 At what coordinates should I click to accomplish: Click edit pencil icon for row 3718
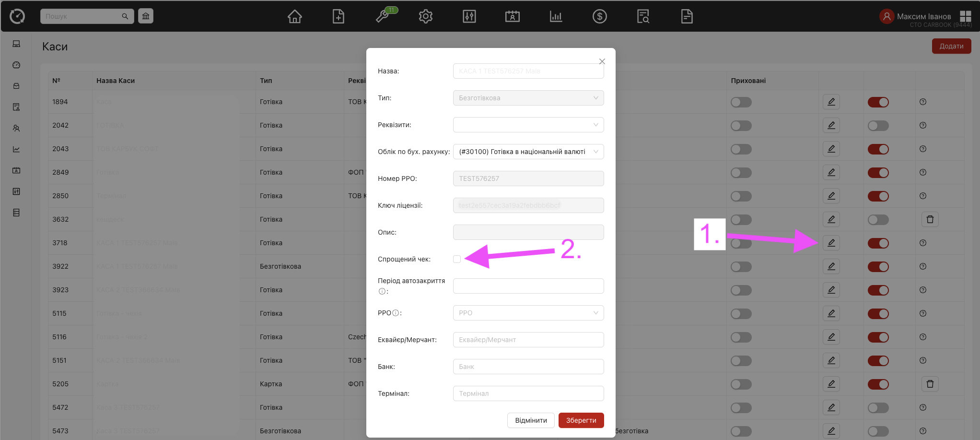831,243
